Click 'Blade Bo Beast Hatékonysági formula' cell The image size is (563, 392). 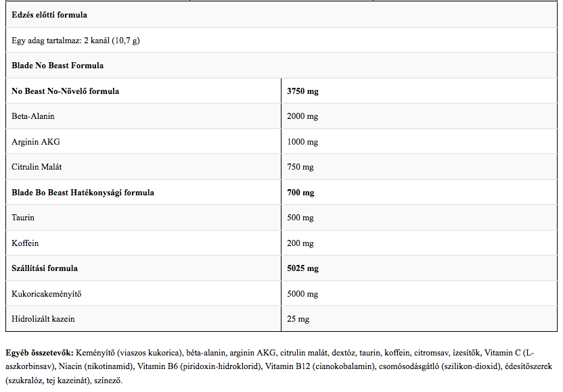tap(83, 193)
